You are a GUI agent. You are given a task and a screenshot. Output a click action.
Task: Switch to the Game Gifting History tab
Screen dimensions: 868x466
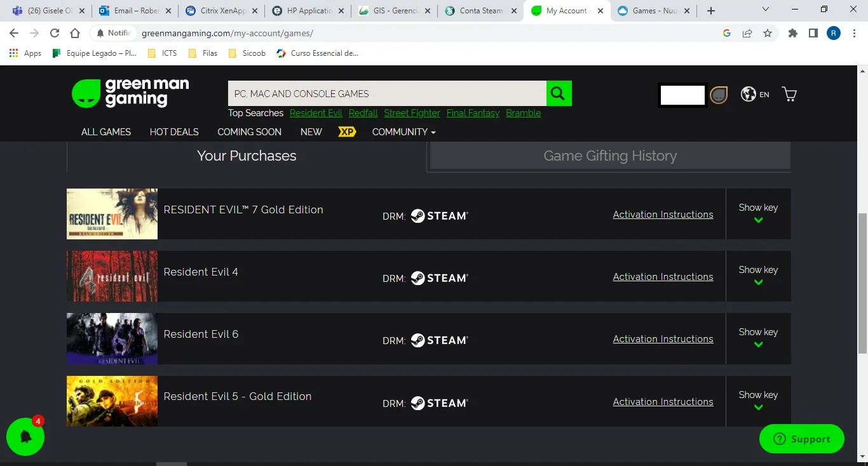[x=610, y=156]
